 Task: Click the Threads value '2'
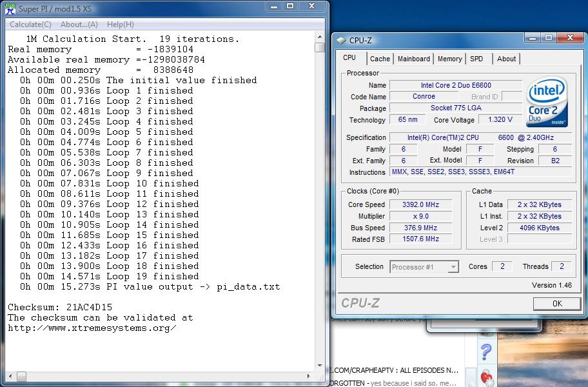[562, 266]
